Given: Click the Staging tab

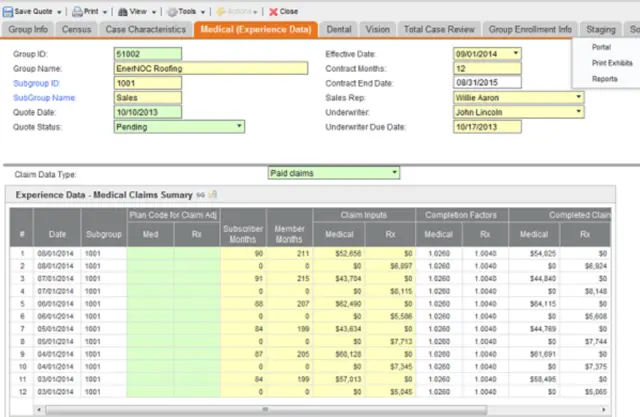Looking at the screenshot, I should [601, 29].
